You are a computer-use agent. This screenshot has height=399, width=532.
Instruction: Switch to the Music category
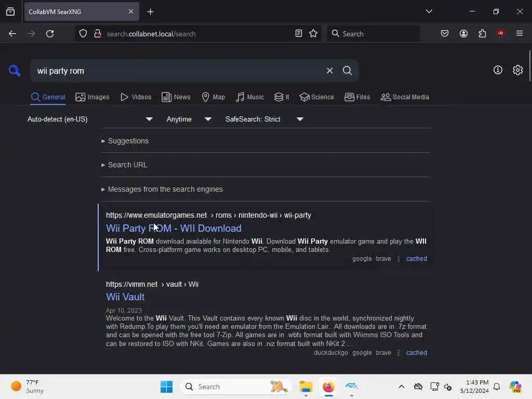[x=250, y=97]
